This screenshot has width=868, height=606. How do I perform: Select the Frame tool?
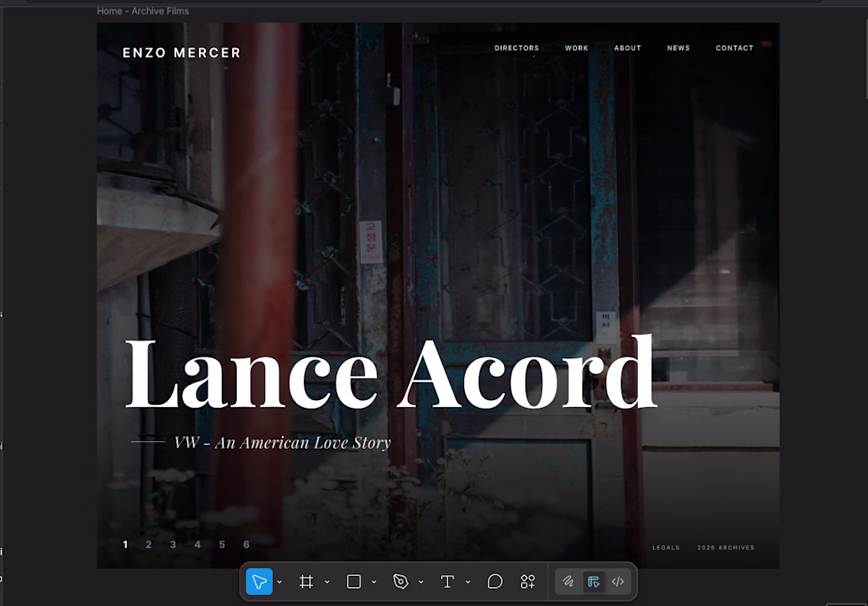click(306, 582)
